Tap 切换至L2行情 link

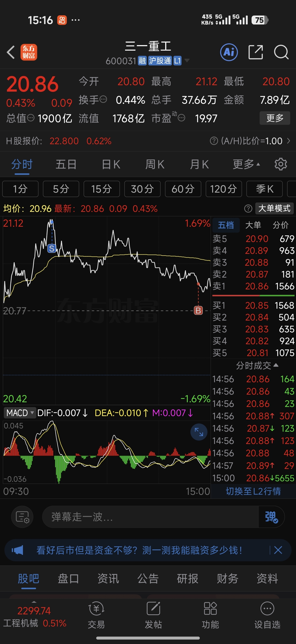pyautogui.click(x=253, y=491)
